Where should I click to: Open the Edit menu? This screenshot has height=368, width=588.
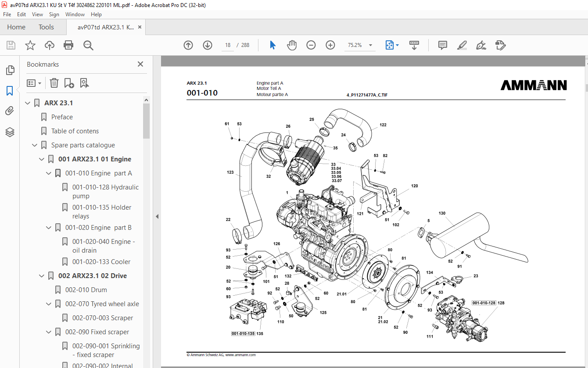pos(22,14)
